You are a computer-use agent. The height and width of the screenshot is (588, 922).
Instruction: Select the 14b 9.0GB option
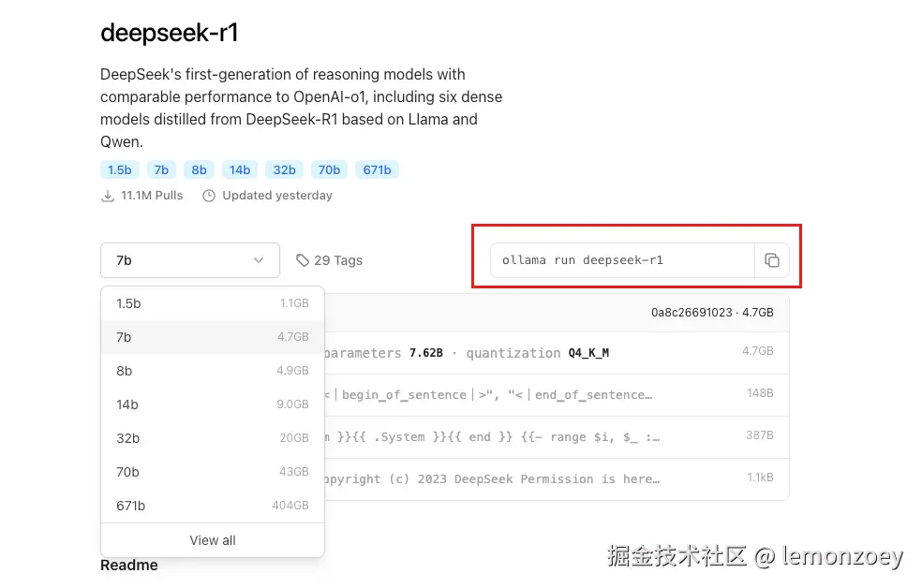tap(213, 404)
